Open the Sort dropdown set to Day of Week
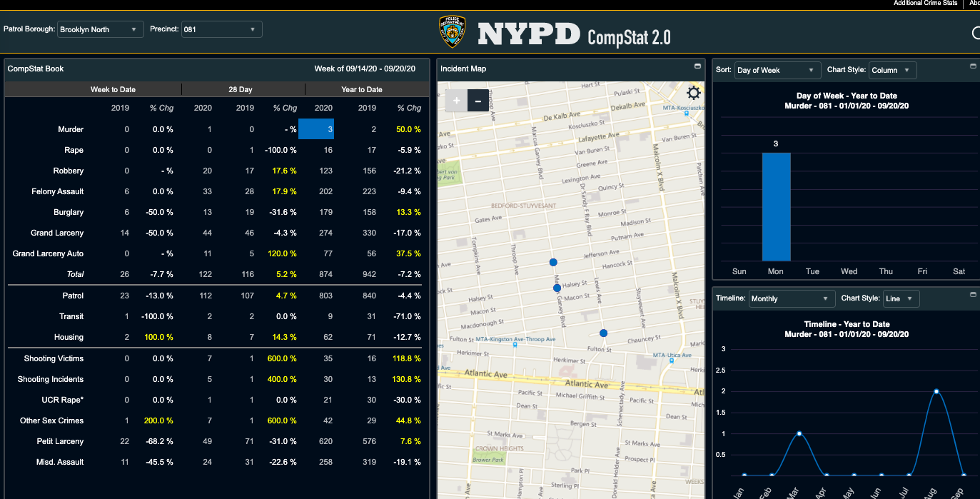This screenshot has height=499, width=980. (777, 70)
